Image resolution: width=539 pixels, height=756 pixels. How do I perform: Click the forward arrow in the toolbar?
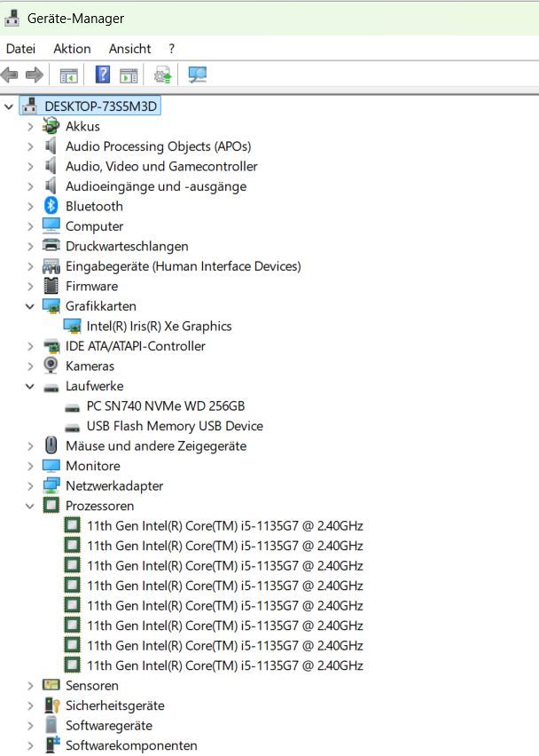tap(34, 75)
